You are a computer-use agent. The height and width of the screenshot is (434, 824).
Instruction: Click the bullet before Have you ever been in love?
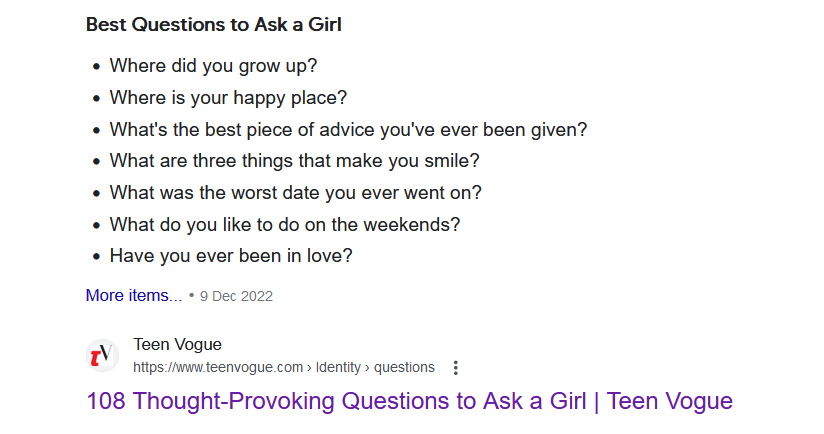pos(96,257)
